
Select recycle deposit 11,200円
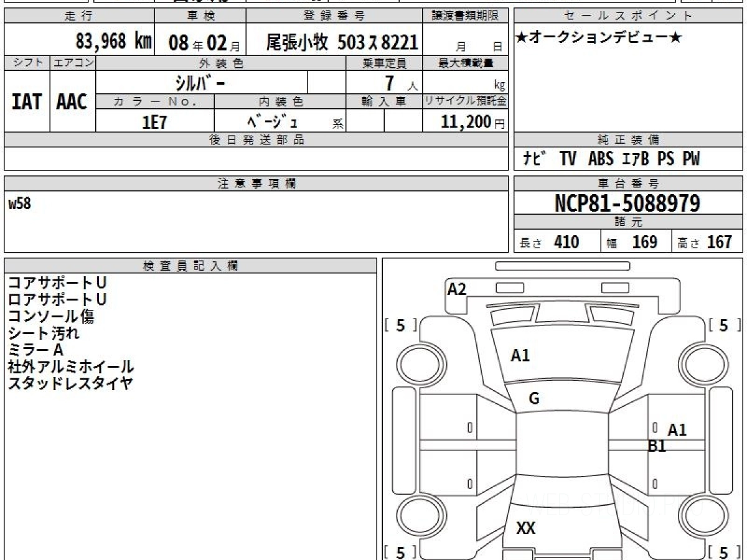pos(473,122)
